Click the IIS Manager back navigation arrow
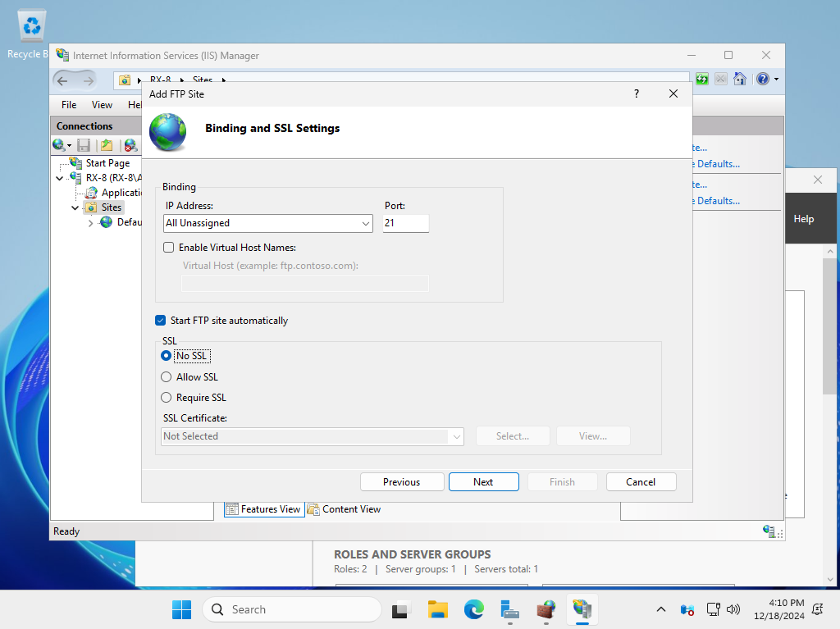 coord(62,81)
